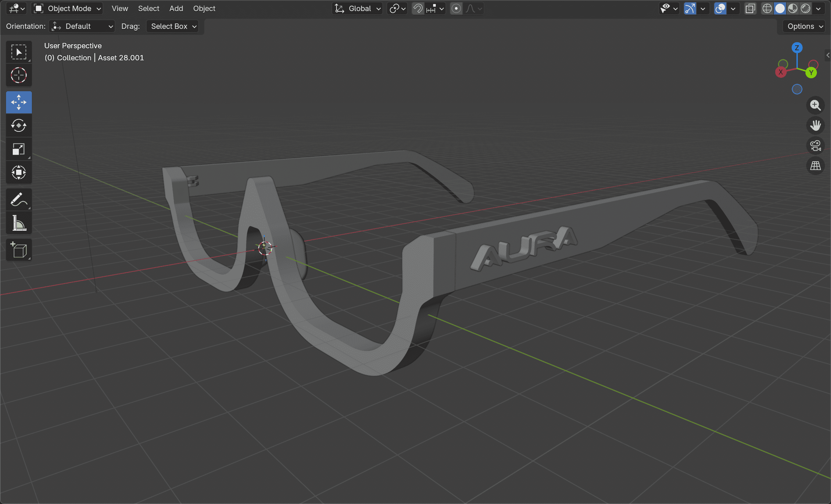The height and width of the screenshot is (504, 831).
Task: Pick the Annotate pencil tool
Action: coord(19,200)
